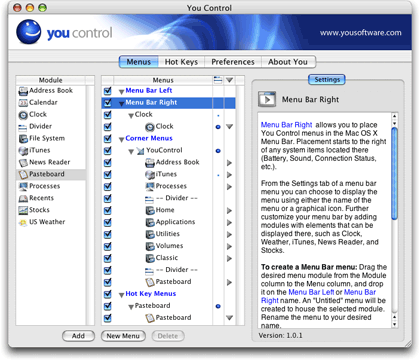Click the Recents module icon
420x361 pixels.
tap(23, 198)
